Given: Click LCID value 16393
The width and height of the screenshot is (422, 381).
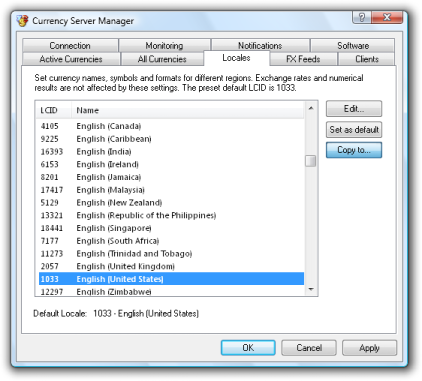Looking at the screenshot, I should 52,151.
